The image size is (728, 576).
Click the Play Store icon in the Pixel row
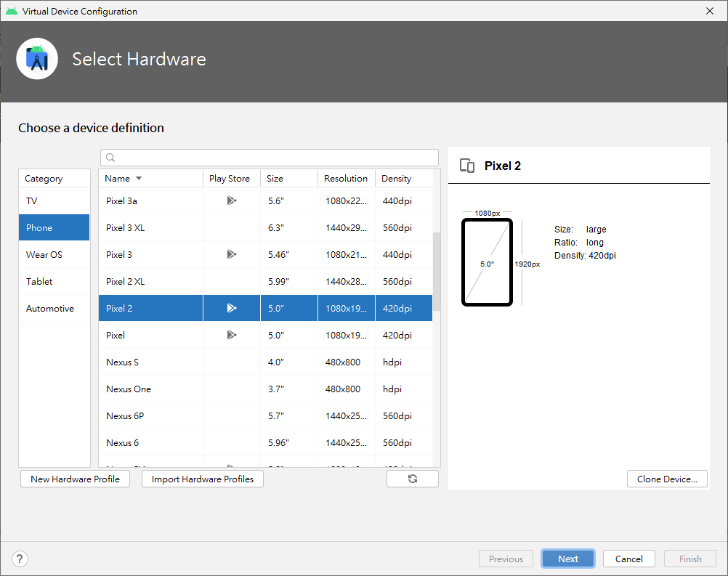[x=232, y=335]
